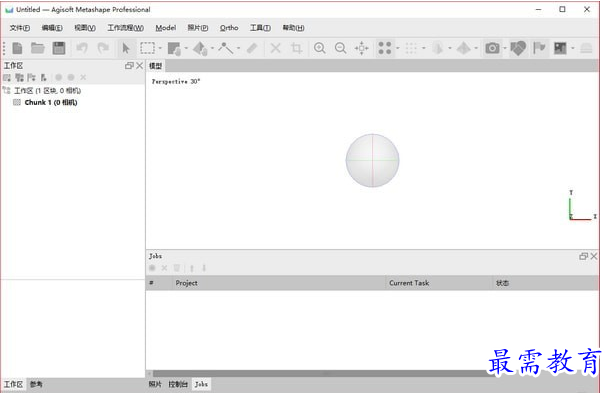610x393 pixels.
Task: Reset the view with the crosshair icon
Action: [x=361, y=48]
